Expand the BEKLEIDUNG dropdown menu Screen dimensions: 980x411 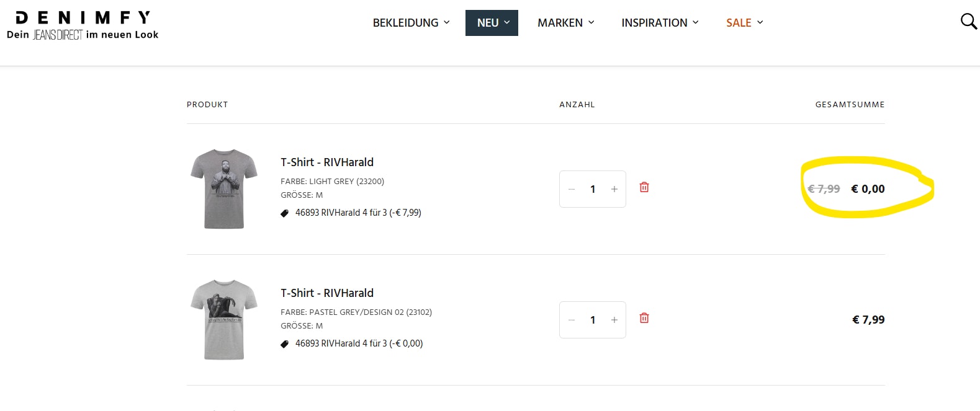click(x=411, y=23)
